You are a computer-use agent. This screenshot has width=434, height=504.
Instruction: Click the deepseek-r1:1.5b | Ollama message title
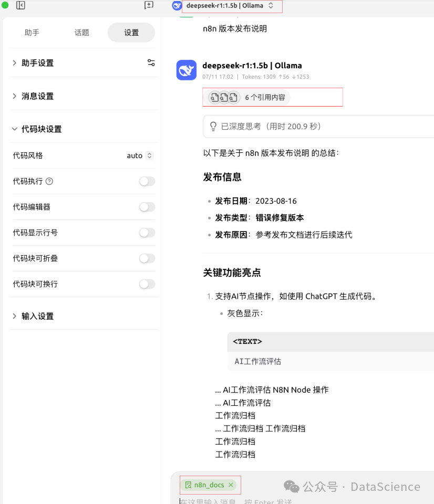coord(252,66)
